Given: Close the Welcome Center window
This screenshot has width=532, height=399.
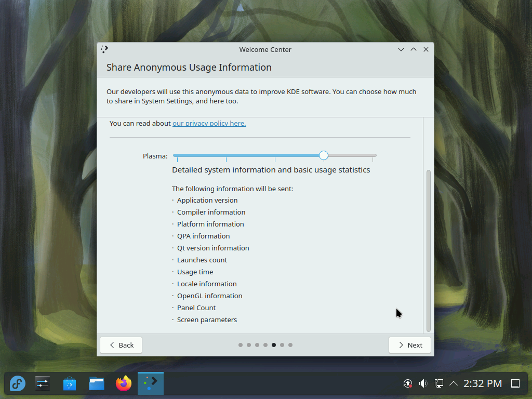Looking at the screenshot, I should tap(426, 49).
